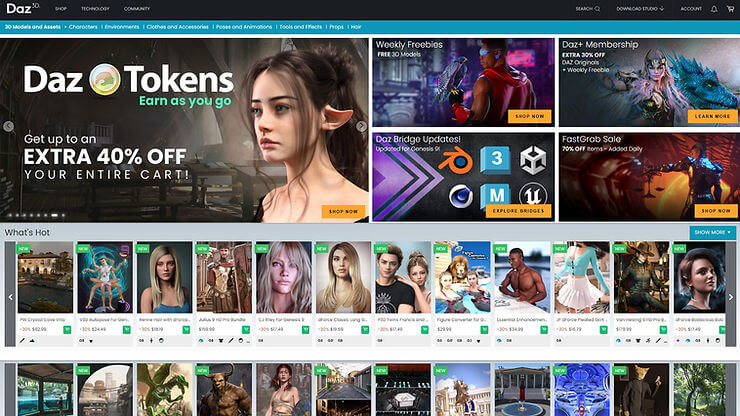Open the Technology menu
Screen dimensions: 740x416
95,9
